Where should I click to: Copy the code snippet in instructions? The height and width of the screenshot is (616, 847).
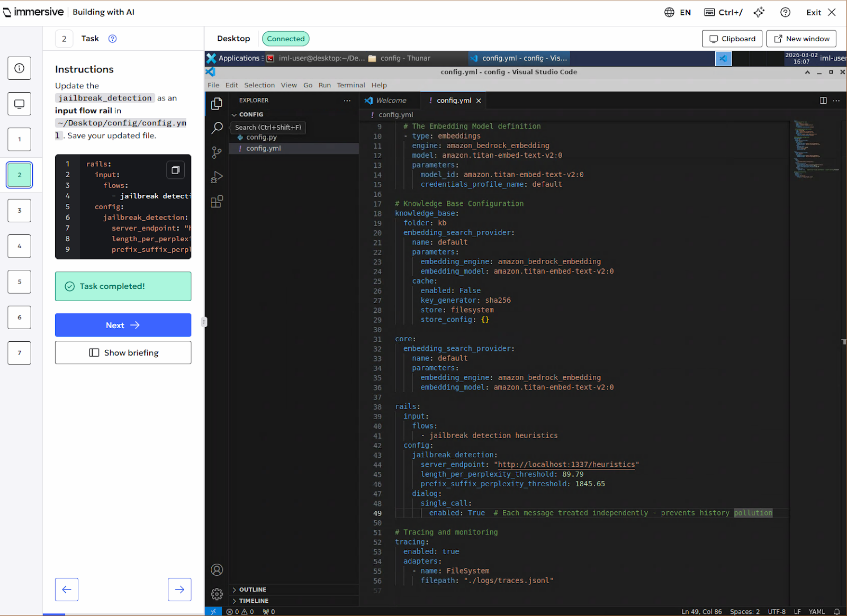coord(176,170)
